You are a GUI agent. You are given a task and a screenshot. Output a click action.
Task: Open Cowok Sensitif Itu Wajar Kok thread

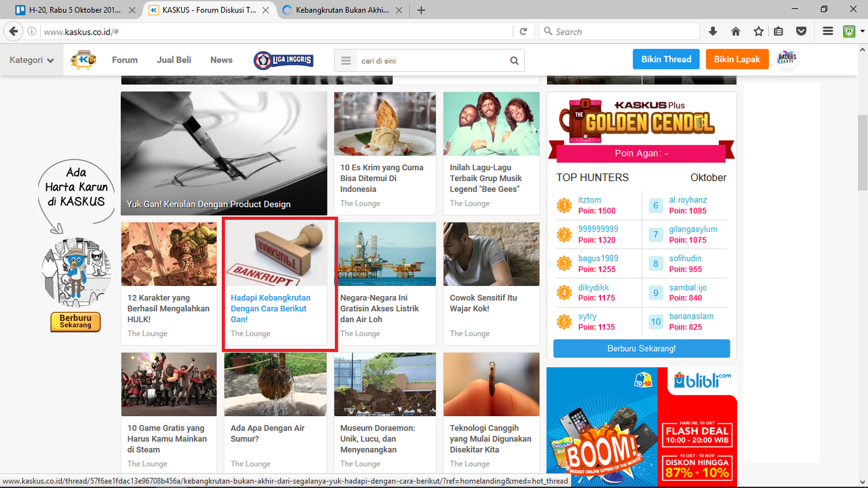click(x=484, y=303)
